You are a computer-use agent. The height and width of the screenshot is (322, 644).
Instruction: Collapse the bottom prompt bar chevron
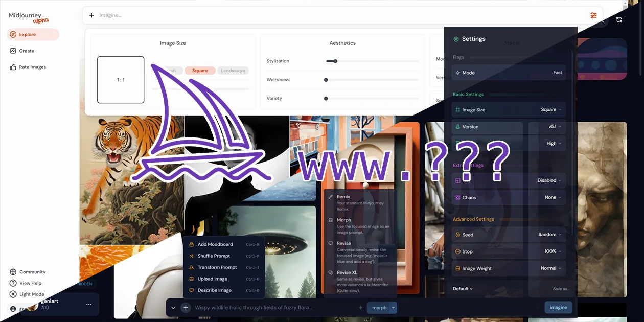(173, 308)
